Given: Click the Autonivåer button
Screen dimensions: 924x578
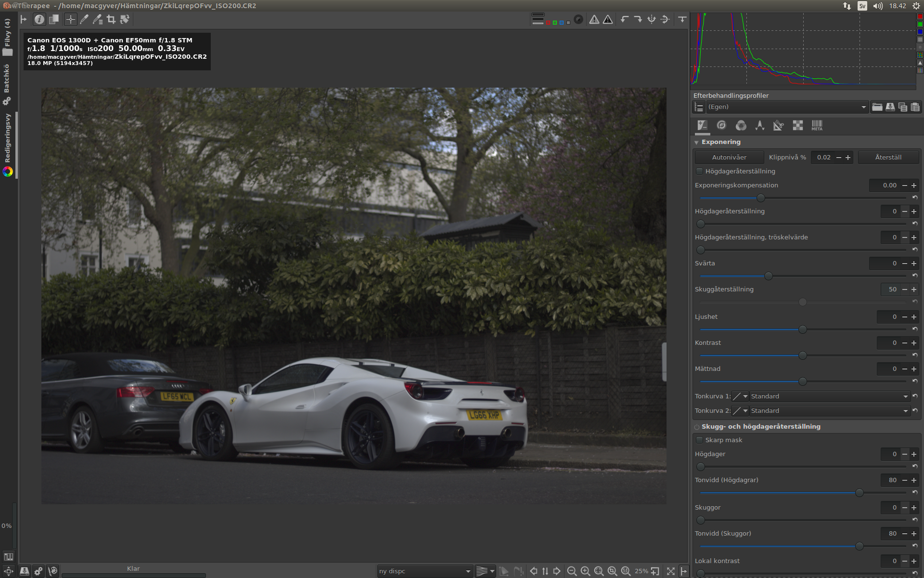Looking at the screenshot, I should click(x=729, y=158).
